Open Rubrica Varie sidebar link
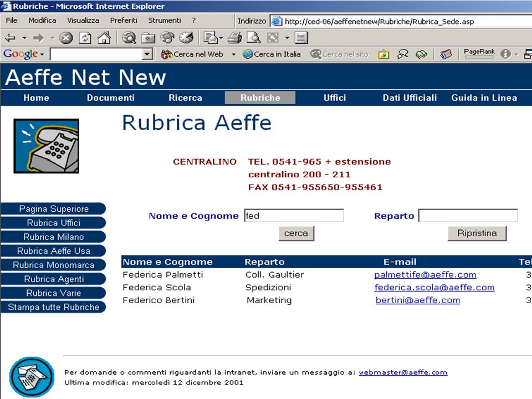This screenshot has width=532, height=399. coord(53,293)
